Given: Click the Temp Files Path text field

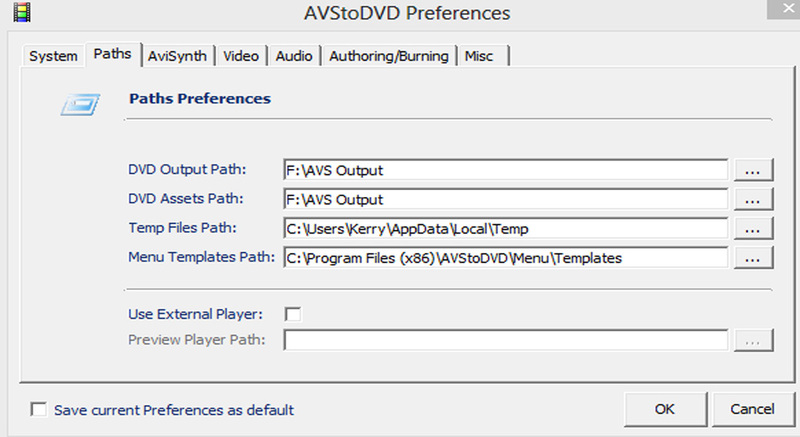Looking at the screenshot, I should click(506, 228).
